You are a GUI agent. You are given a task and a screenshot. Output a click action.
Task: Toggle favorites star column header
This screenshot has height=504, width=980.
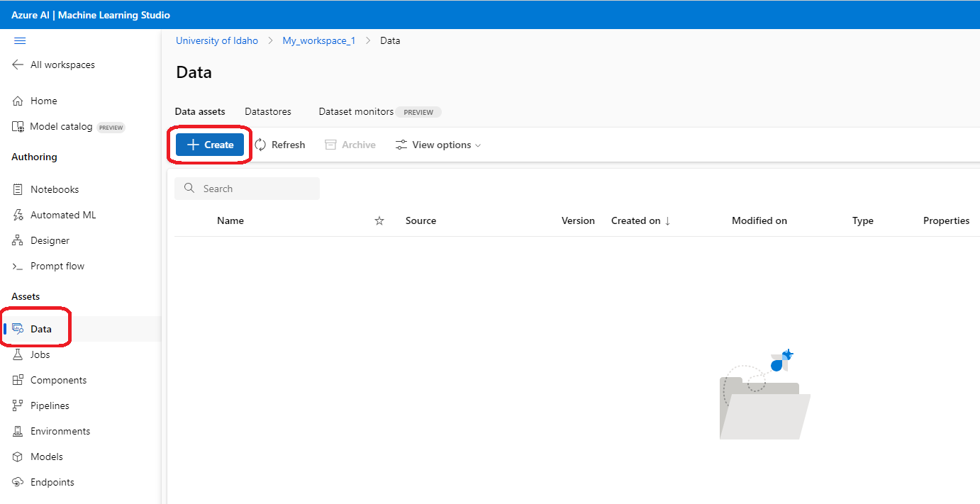[379, 220]
